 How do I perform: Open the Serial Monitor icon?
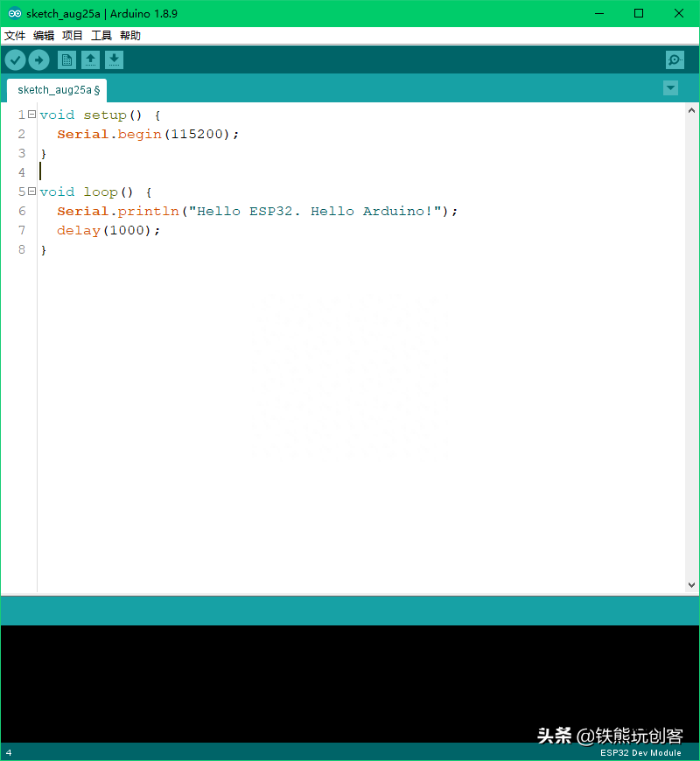click(675, 59)
